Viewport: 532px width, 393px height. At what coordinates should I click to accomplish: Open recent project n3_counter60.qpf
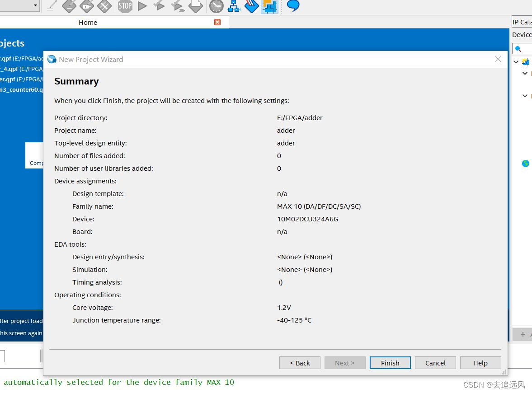click(x=22, y=89)
